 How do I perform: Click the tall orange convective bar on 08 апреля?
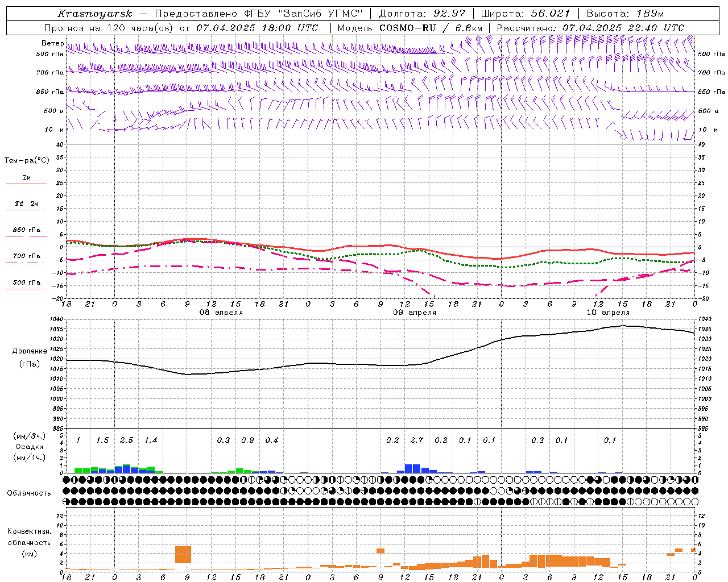183,554
